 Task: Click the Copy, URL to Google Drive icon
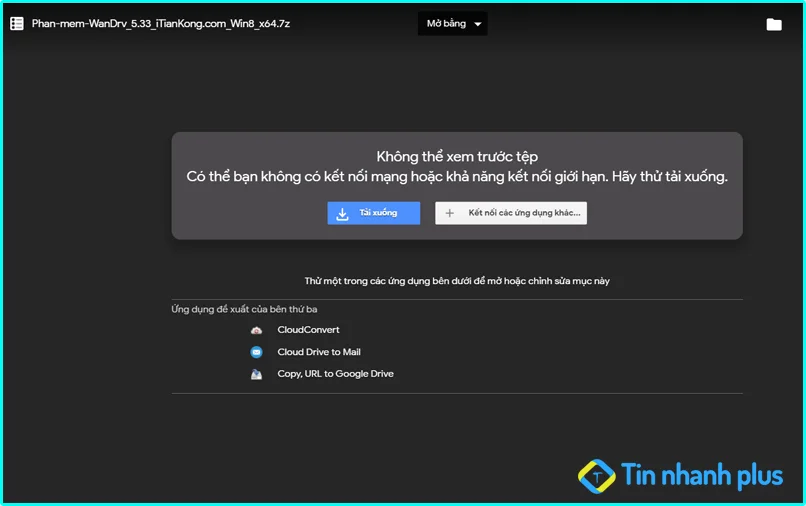[256, 374]
